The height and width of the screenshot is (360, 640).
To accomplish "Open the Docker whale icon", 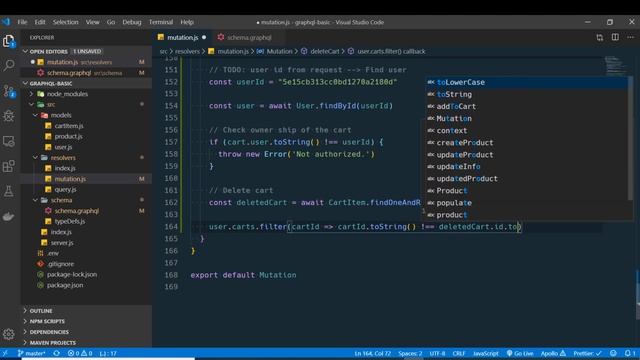I will click(x=9, y=216).
